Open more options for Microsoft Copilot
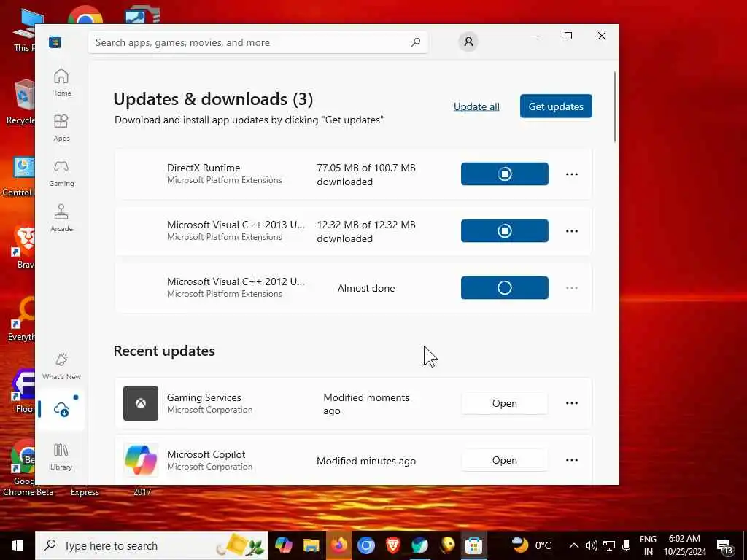Screen dimensions: 747x560 [572, 460]
